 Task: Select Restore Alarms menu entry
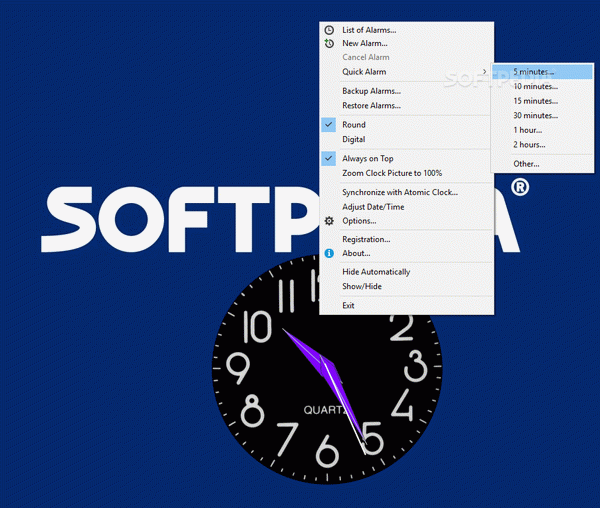[371, 106]
